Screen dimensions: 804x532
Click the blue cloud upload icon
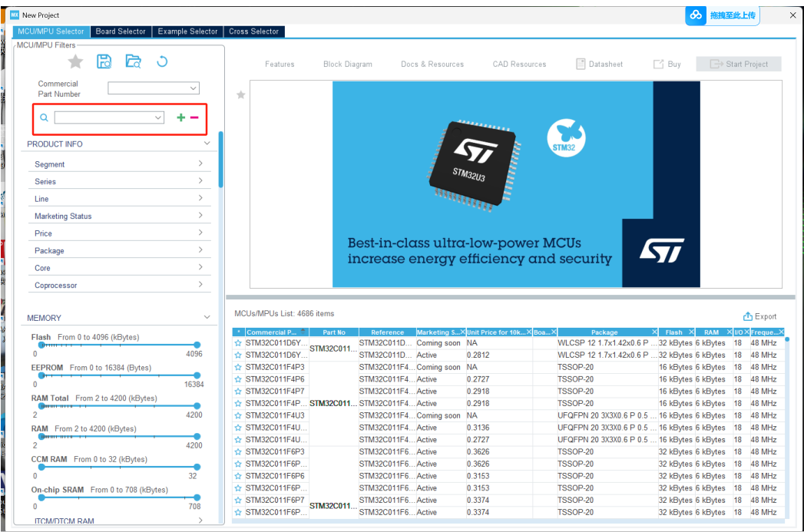click(x=696, y=15)
